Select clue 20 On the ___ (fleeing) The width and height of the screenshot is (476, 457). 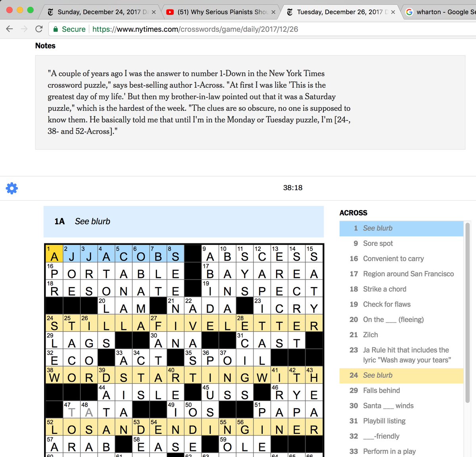click(x=401, y=320)
